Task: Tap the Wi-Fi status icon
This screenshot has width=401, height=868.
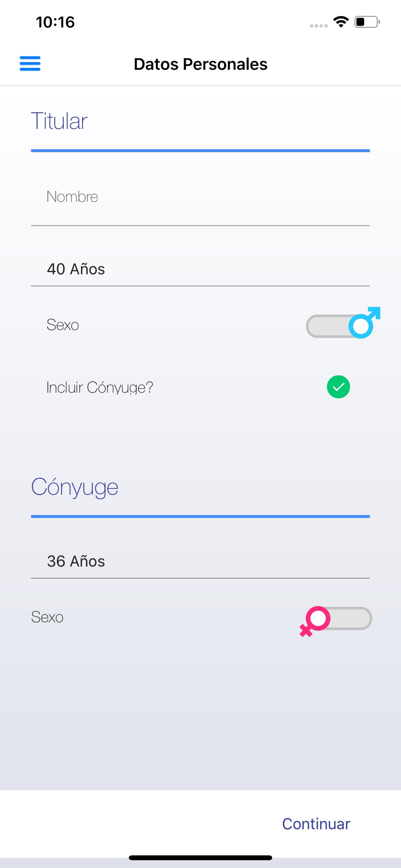Action: pyautogui.click(x=341, y=22)
